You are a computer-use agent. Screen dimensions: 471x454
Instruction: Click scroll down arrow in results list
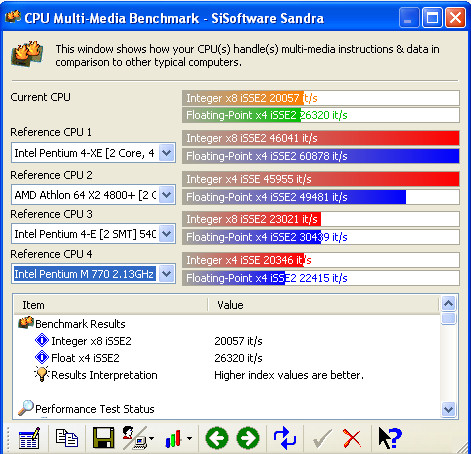click(x=448, y=409)
